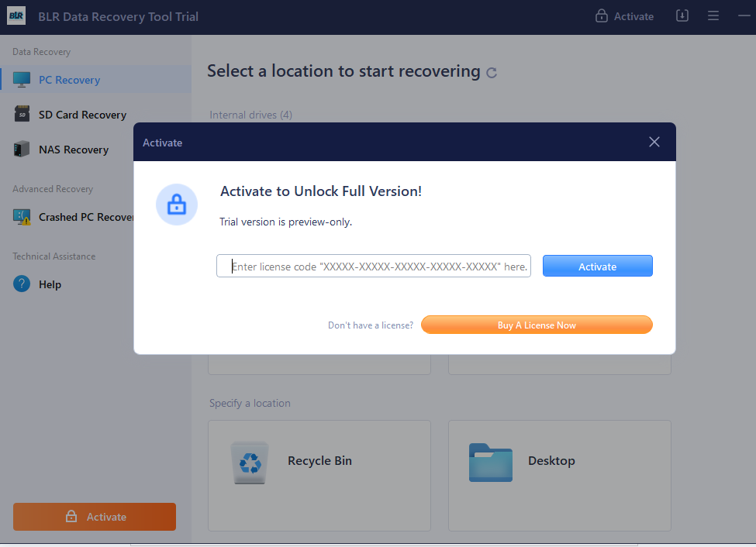Viewport: 756px width, 547px height.
Task: Close the Activate dialog
Action: click(654, 142)
